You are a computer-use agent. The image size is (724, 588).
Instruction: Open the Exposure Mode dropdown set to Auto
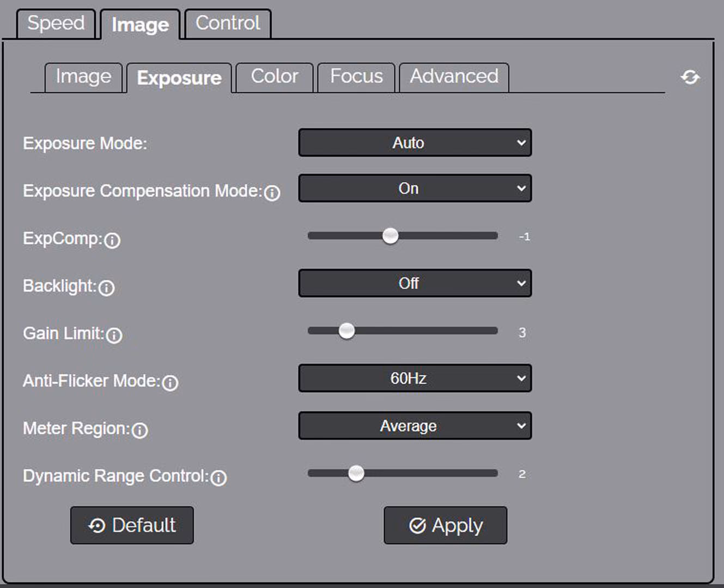click(415, 143)
